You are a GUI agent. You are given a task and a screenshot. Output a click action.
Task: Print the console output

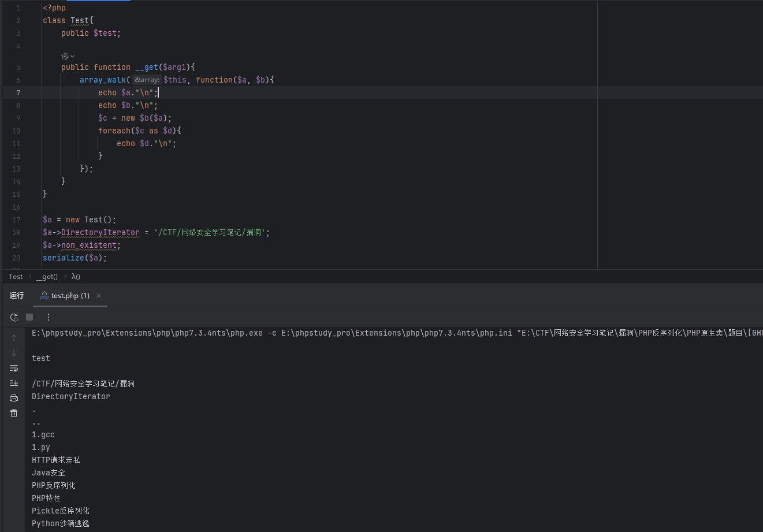coord(14,398)
